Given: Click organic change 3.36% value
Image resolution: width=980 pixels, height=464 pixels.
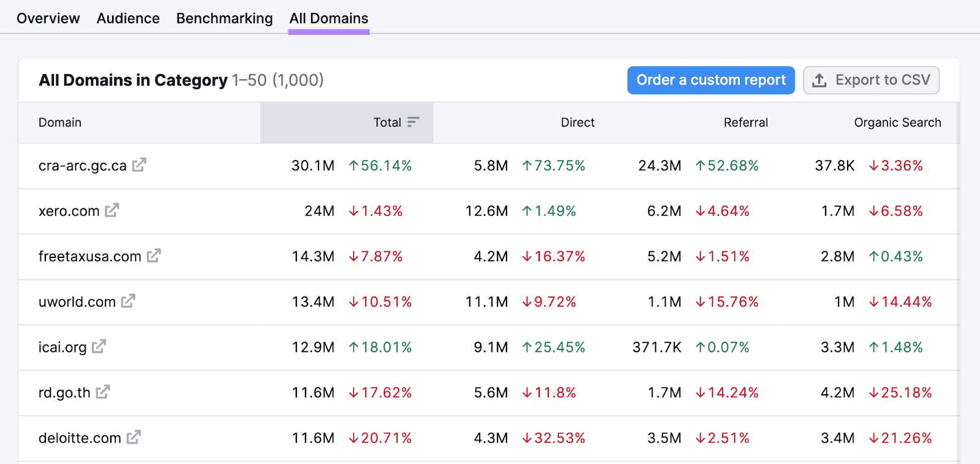Looking at the screenshot, I should click(x=896, y=165).
